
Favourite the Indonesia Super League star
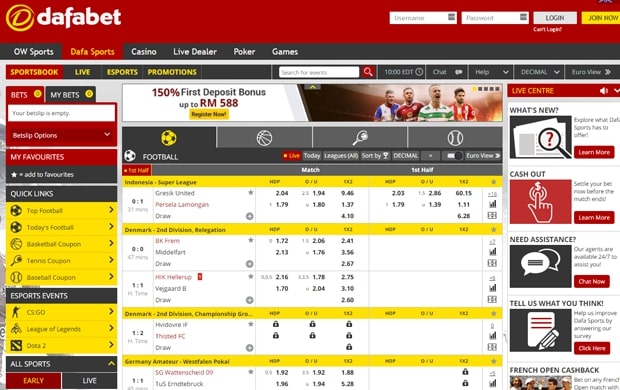click(x=493, y=182)
